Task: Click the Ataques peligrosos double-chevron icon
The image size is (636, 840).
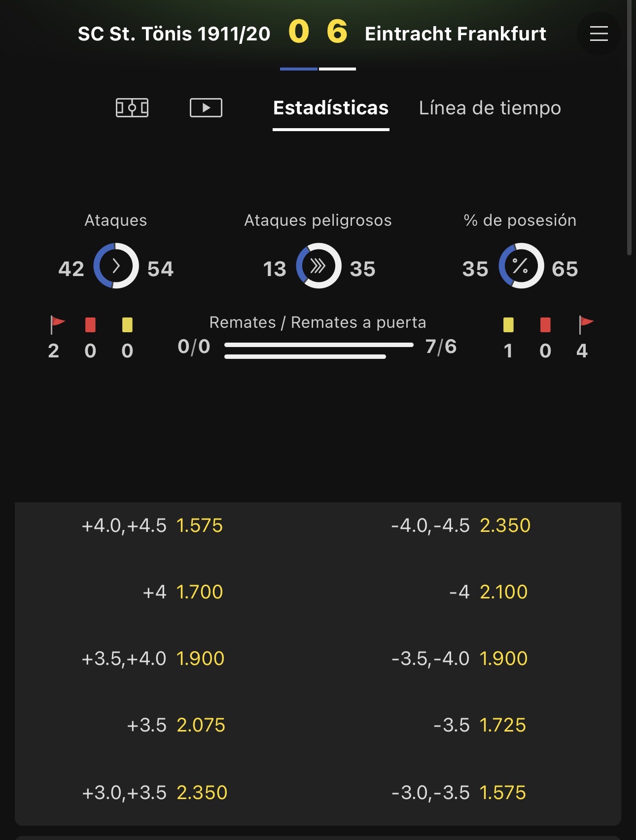Action: pyautogui.click(x=318, y=266)
